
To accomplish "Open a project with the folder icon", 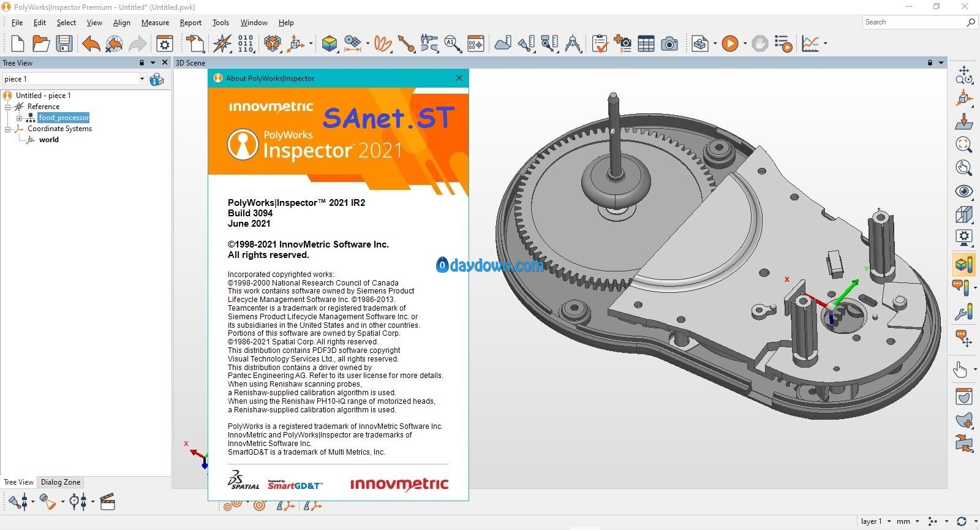I will (41, 44).
